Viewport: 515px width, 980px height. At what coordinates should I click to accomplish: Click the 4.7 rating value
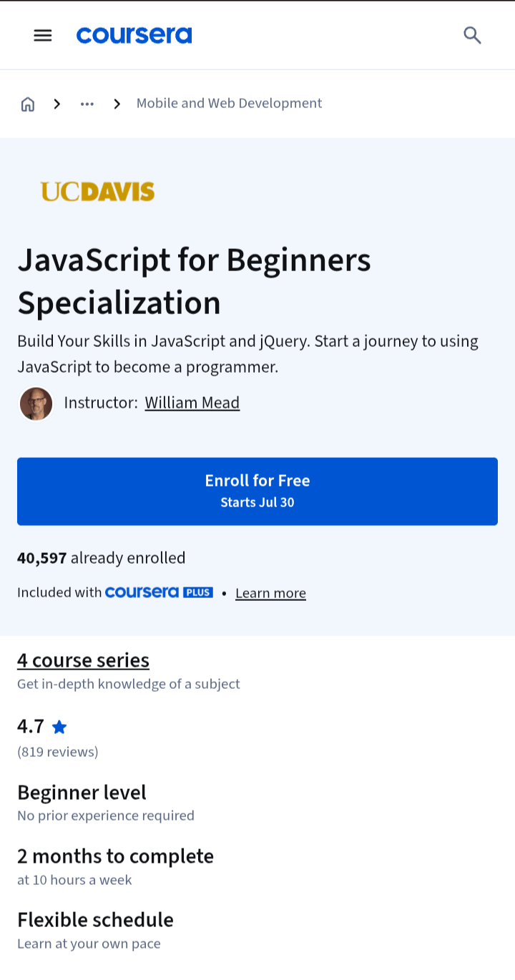tap(31, 727)
